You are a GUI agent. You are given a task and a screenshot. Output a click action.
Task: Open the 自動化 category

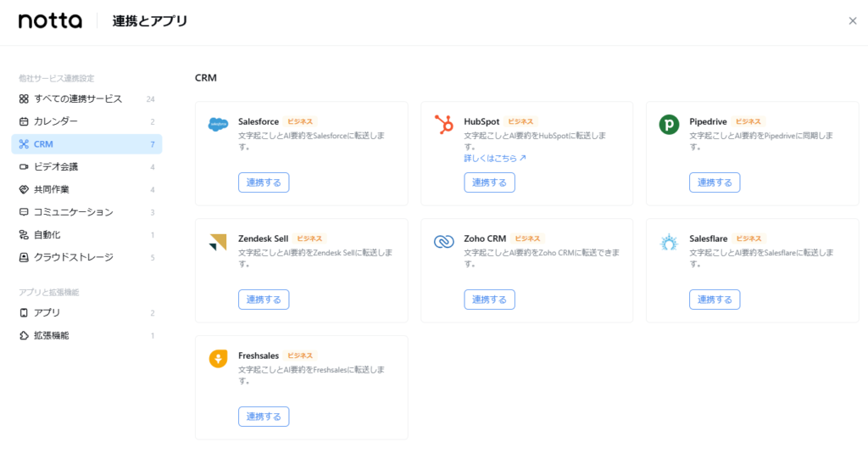(x=86, y=235)
